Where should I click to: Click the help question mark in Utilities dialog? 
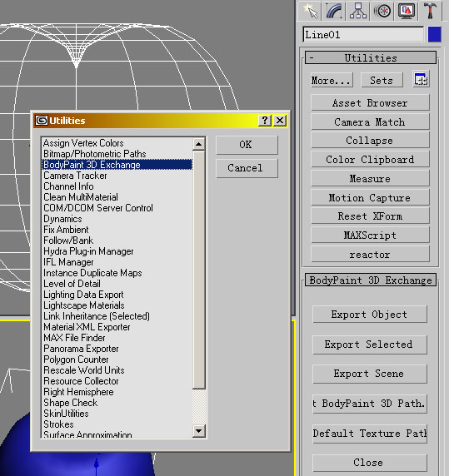[x=265, y=121]
